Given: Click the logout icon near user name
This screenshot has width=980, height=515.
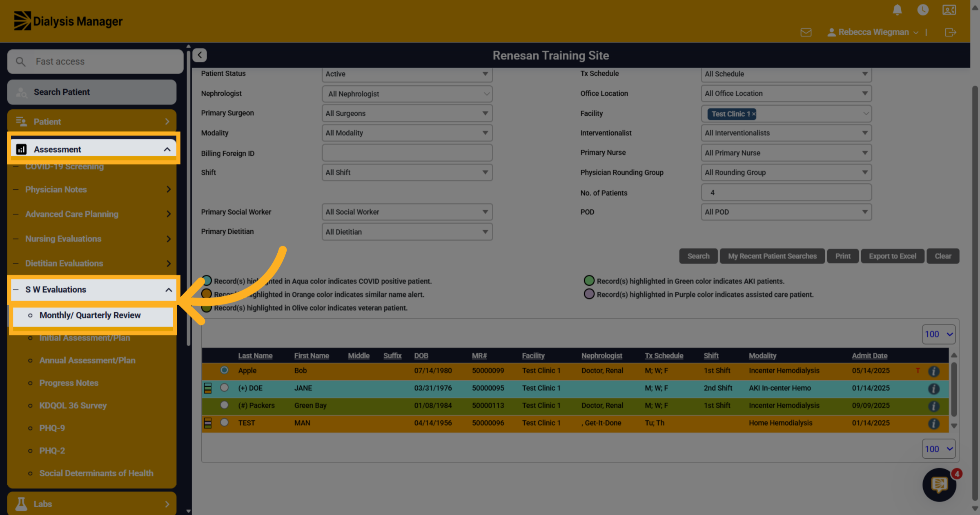Looking at the screenshot, I should [x=951, y=32].
